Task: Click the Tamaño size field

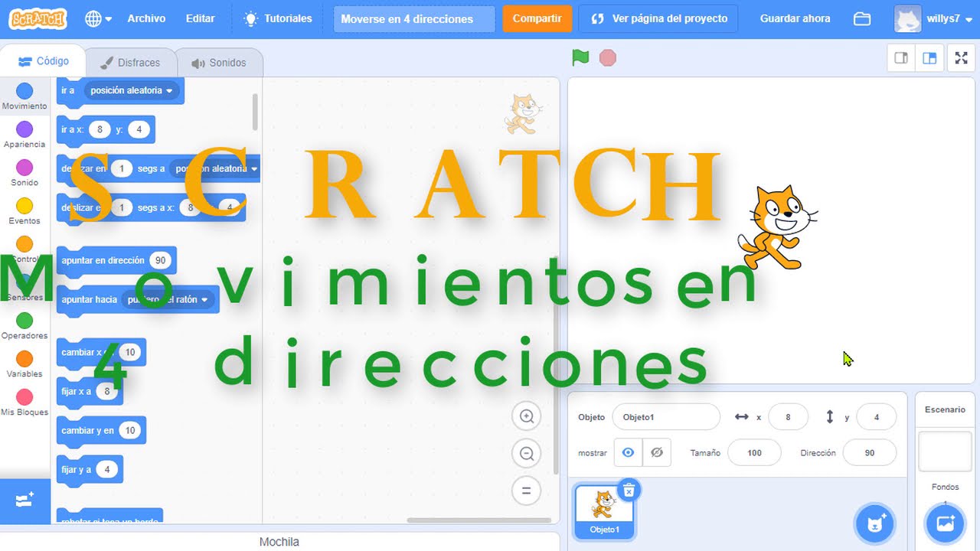Action: [754, 452]
